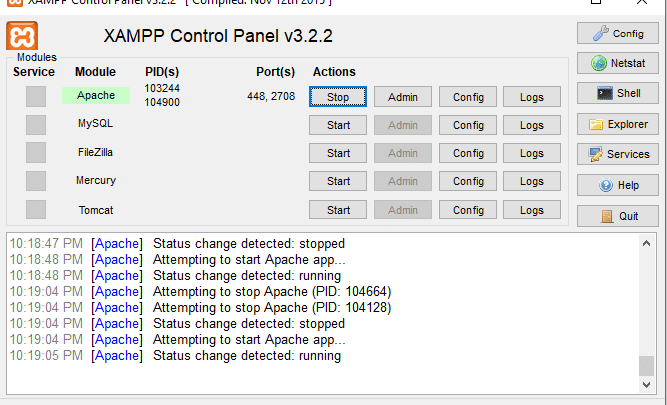Open the Apache Config menu
Screen dimensions: 667x405
click(468, 97)
